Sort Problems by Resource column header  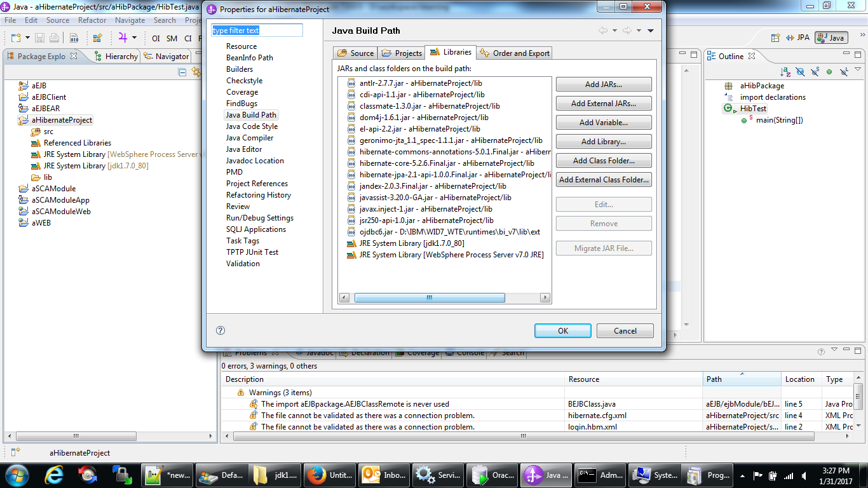[634, 379]
